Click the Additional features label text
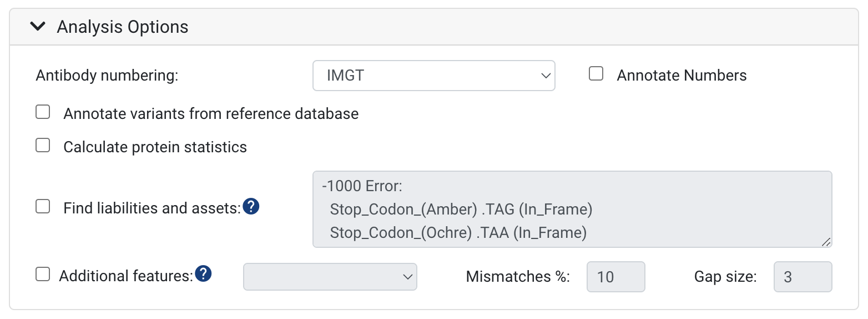The height and width of the screenshot is (319, 868). point(125,276)
